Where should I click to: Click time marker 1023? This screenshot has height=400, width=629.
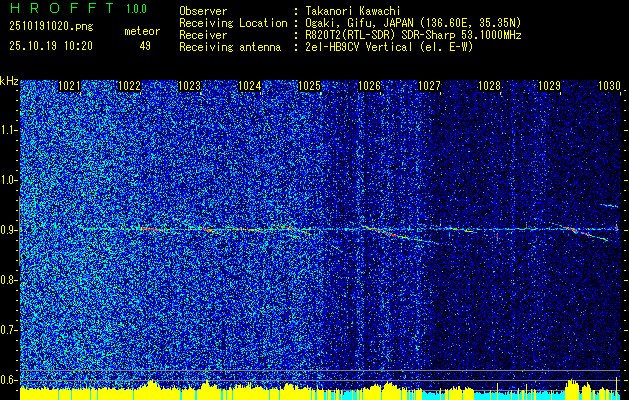point(189,85)
